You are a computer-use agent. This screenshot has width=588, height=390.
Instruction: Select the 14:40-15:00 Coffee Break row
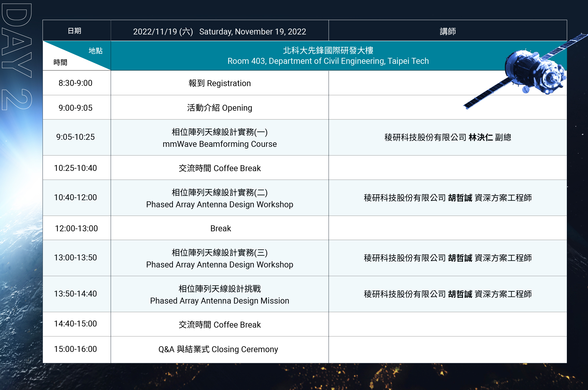click(220, 325)
